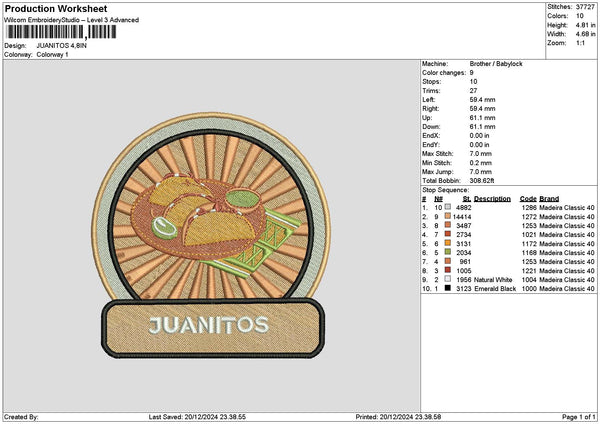Image resolution: width=600 pixels, height=424 pixels.
Task: Click the red swatch for code 1221
Action: tap(448, 270)
